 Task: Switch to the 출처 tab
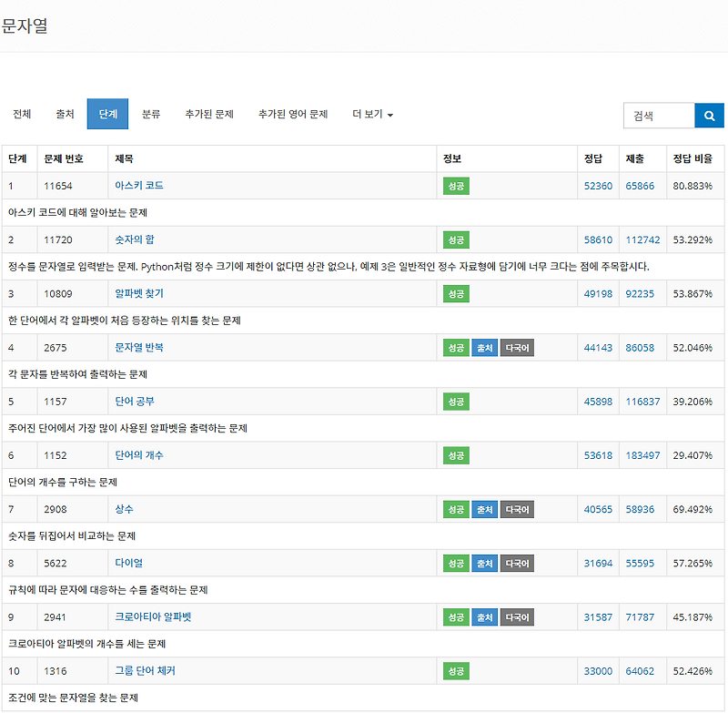coord(64,114)
